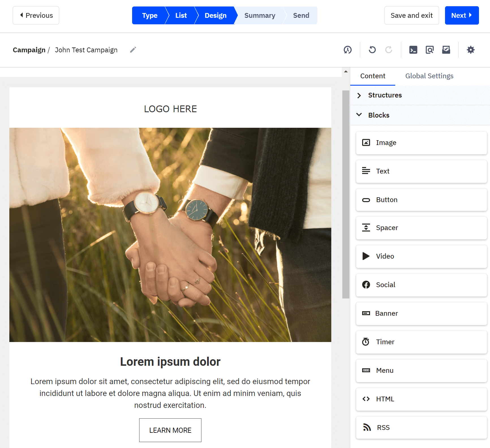The image size is (490, 448).
Task: Click the Next button
Action: coord(462,16)
